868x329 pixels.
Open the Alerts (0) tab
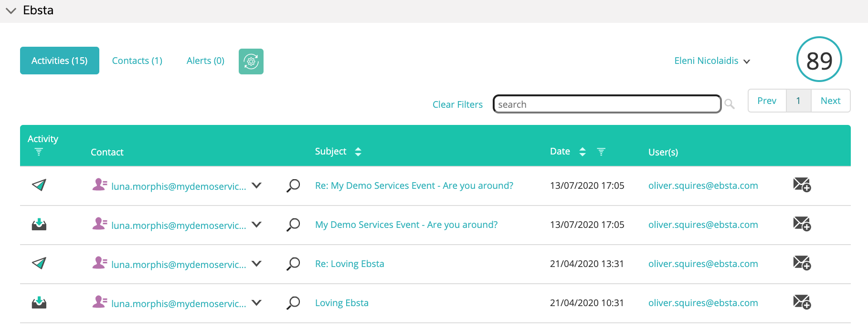click(x=205, y=61)
